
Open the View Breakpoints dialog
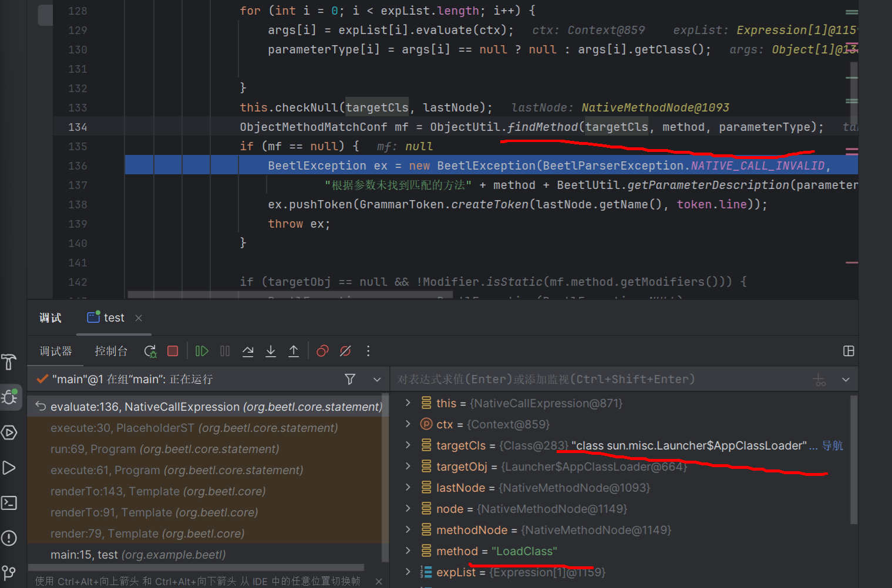pyautogui.click(x=322, y=351)
